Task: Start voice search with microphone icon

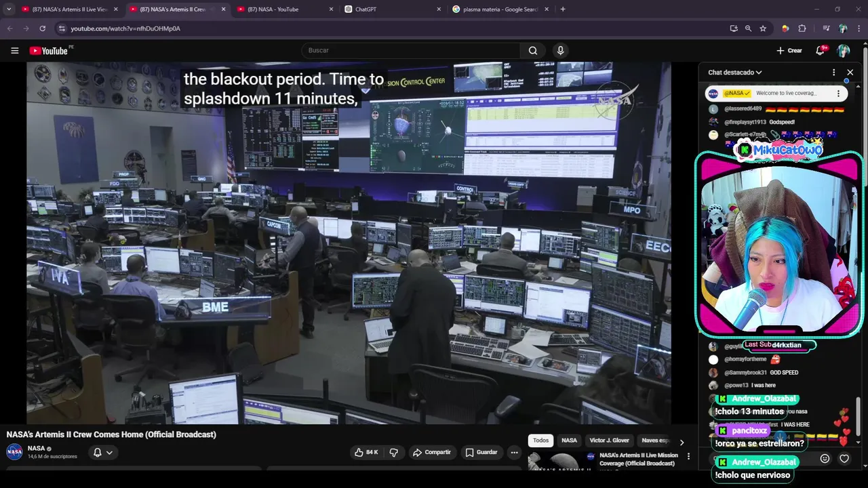Action: [x=560, y=51]
